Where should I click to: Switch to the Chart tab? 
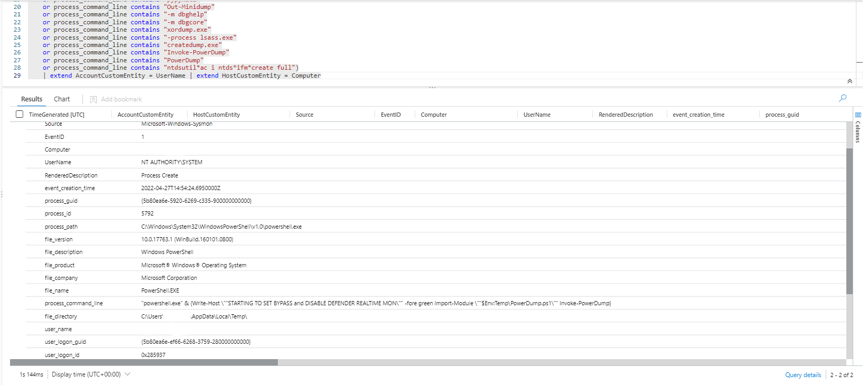tap(62, 99)
